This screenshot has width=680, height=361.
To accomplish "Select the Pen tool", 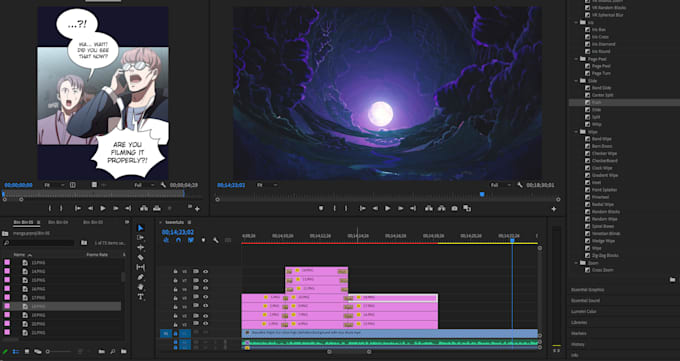I will click(141, 277).
